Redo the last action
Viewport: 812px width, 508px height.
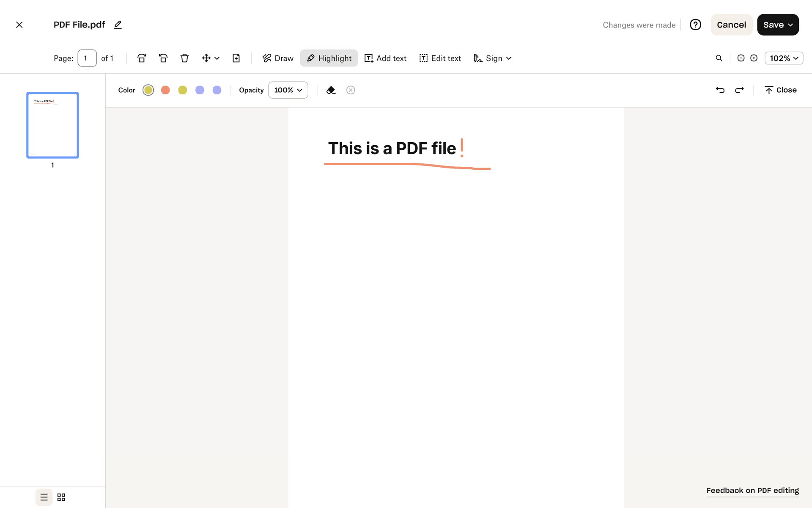pyautogui.click(x=739, y=90)
